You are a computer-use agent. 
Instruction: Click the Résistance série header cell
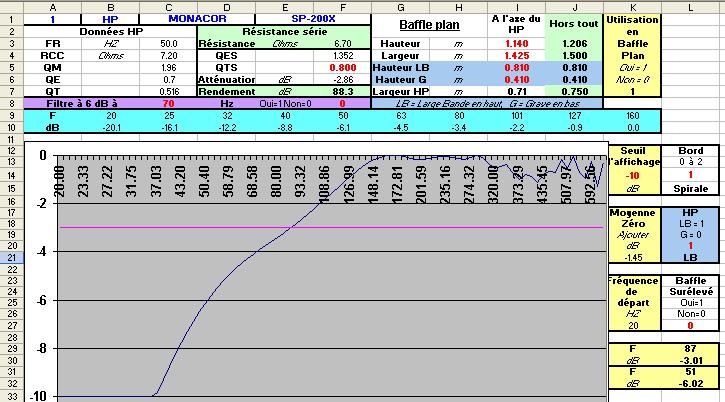tap(284, 31)
